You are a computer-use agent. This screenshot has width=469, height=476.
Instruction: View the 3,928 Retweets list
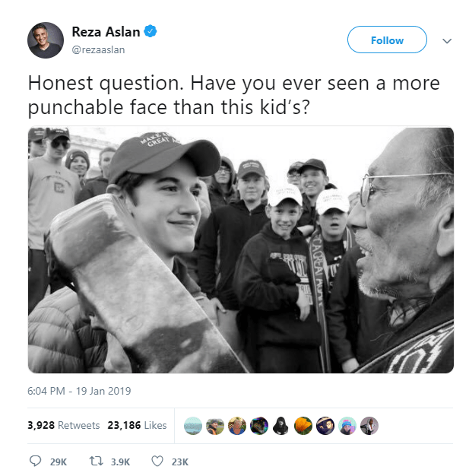(64, 425)
